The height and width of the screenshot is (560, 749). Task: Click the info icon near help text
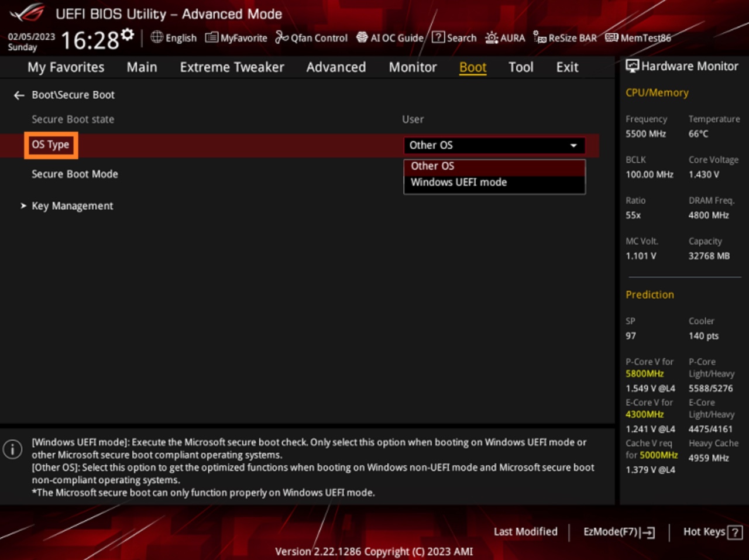[x=12, y=449]
